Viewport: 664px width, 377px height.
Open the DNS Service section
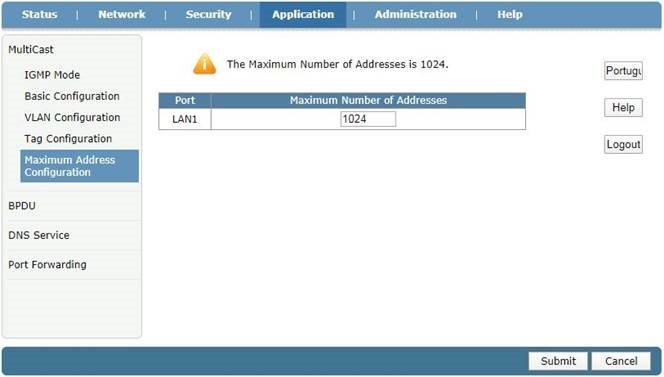[x=39, y=235]
